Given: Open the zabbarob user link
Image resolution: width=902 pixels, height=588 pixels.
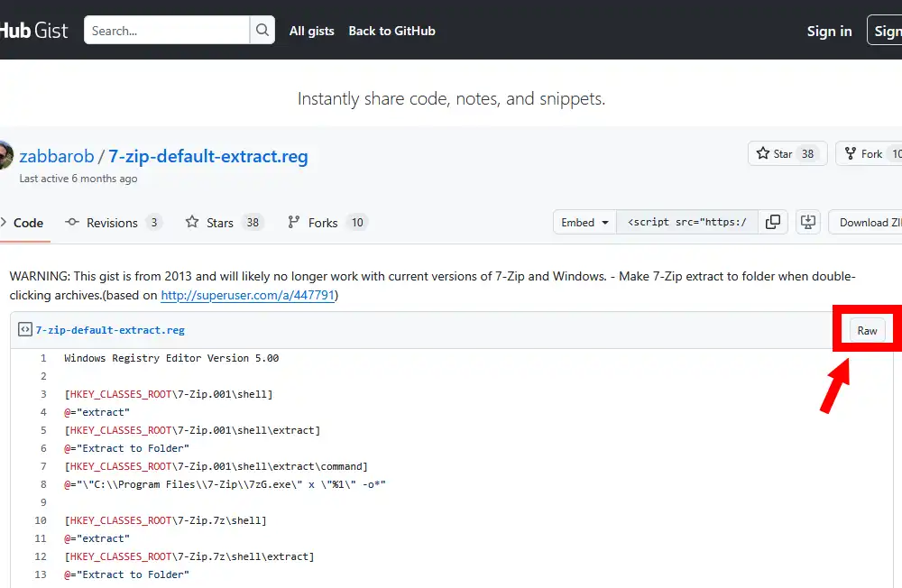Looking at the screenshot, I should pyautogui.click(x=56, y=156).
